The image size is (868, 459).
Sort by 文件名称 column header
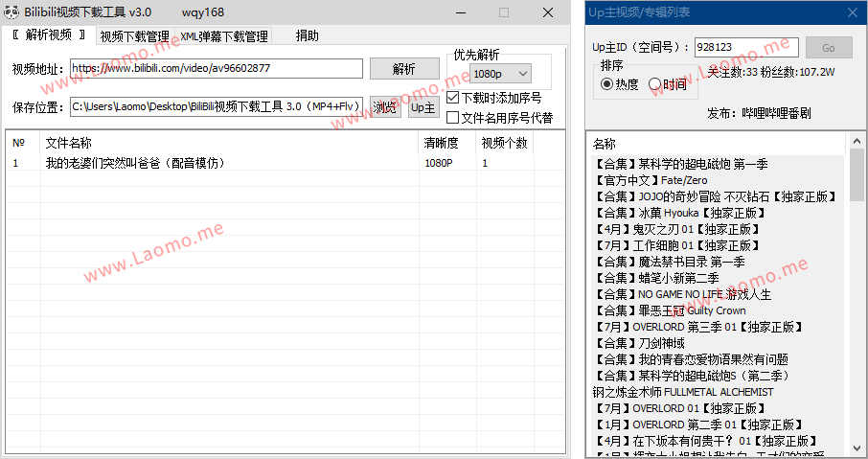[230, 143]
